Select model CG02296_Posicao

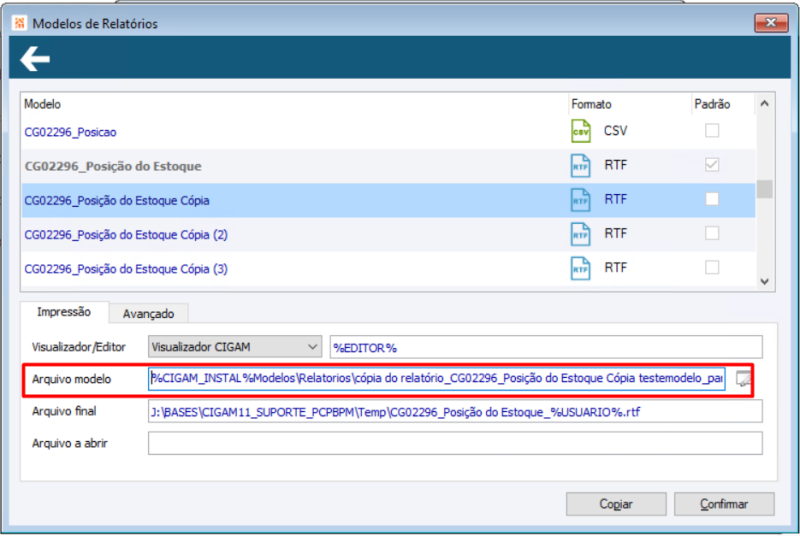pos(70,132)
